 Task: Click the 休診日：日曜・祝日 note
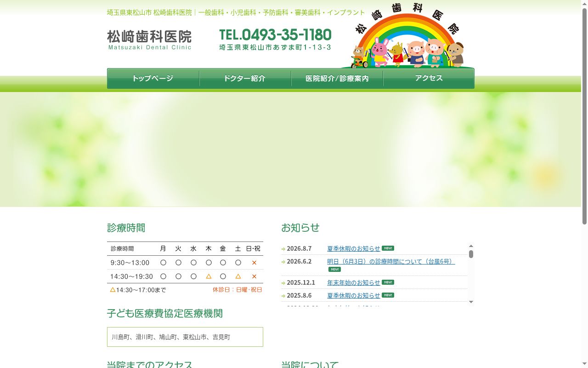click(x=237, y=290)
